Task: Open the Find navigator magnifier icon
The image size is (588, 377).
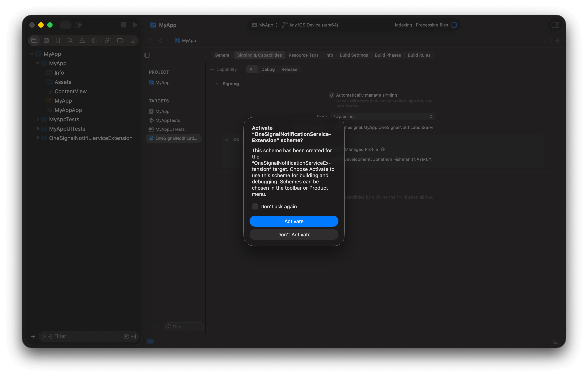Action: point(70,40)
